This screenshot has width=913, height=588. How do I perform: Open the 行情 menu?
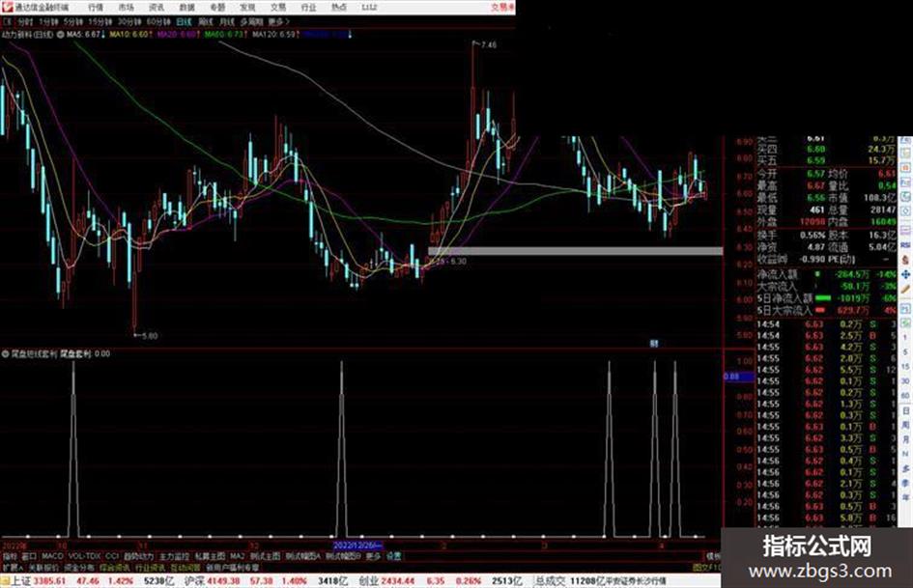click(x=96, y=8)
